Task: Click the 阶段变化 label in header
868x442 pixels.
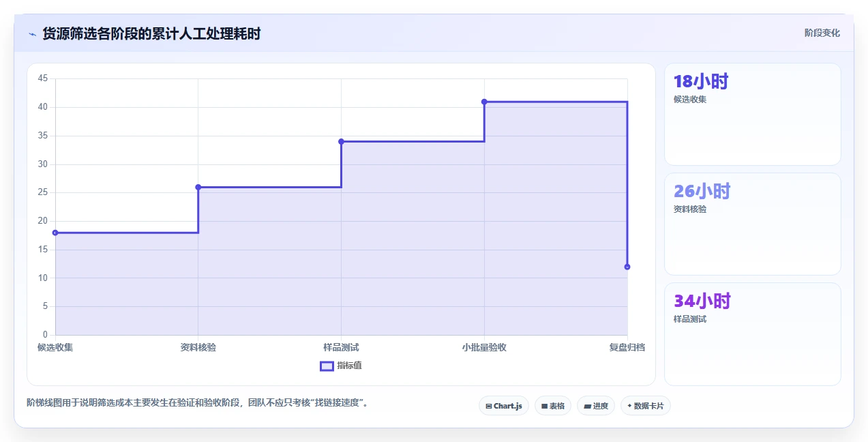Action: (822, 33)
